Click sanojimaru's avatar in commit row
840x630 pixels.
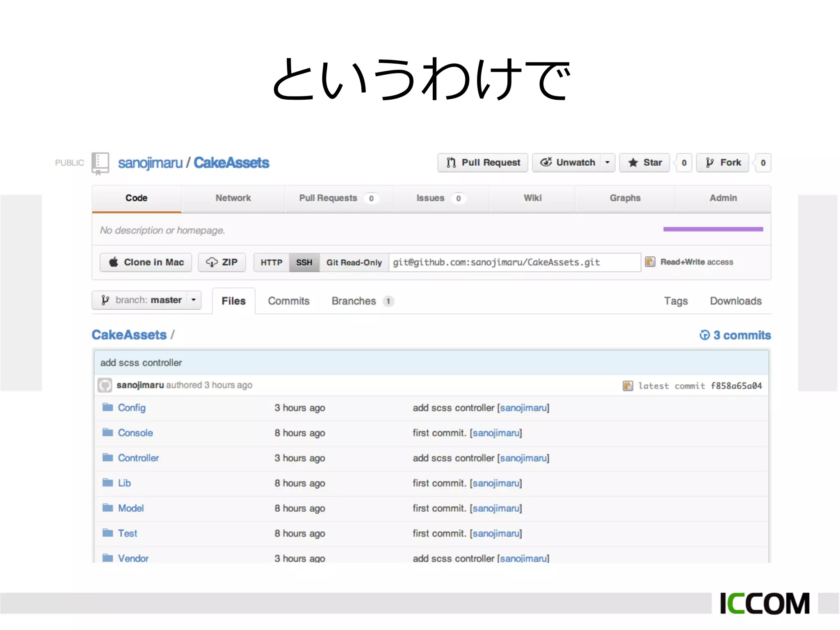(105, 385)
